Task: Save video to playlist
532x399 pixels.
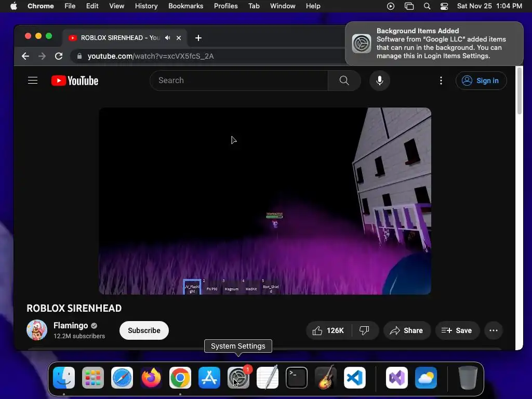Action: 457,330
